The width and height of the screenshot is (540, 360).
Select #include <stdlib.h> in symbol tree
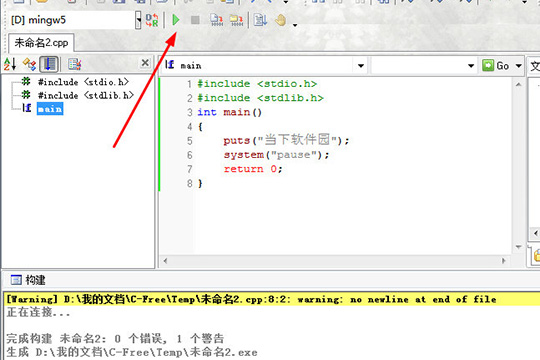click(x=86, y=95)
